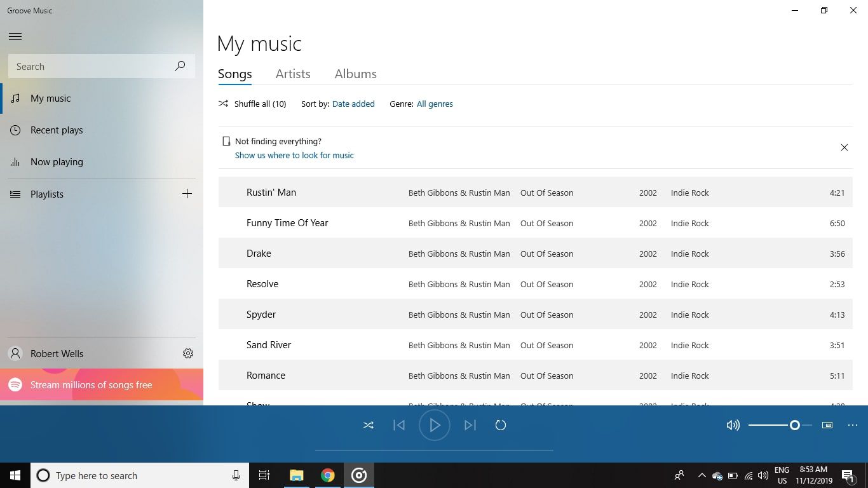The image size is (868, 488).
Task: Click system tray volume icon
Action: 763,475
